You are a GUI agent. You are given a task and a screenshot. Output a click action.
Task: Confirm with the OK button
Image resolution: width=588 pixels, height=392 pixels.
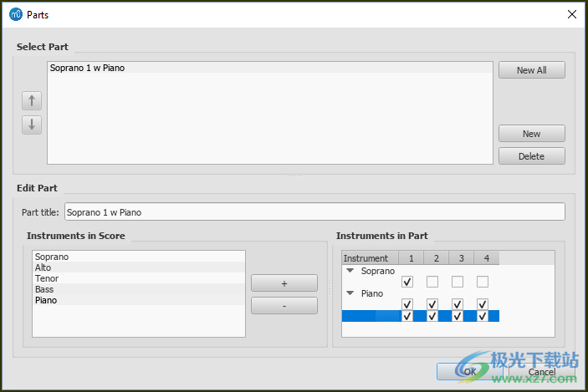pyautogui.click(x=469, y=371)
